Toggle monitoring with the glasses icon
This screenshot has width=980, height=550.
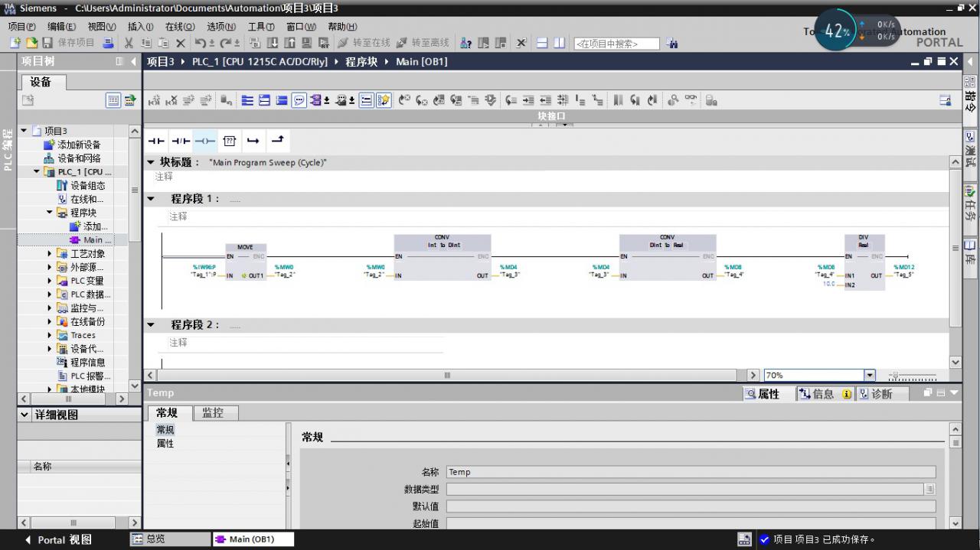(x=690, y=100)
